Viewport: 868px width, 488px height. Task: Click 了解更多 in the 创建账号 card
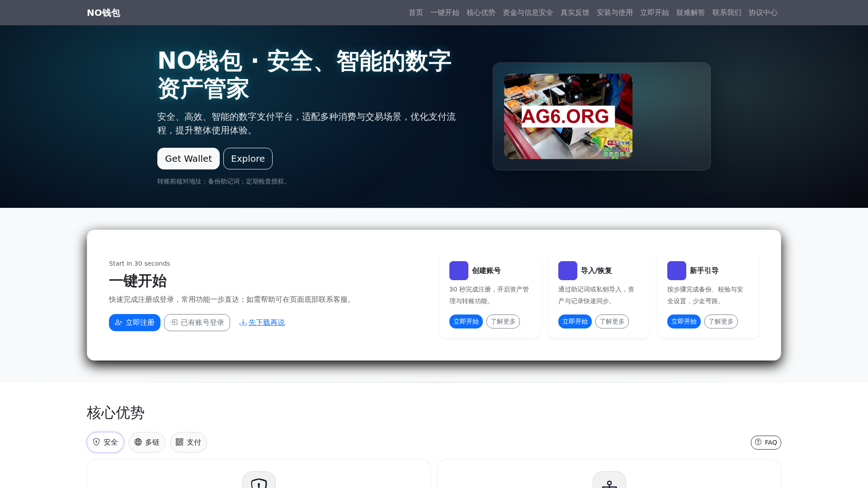503,322
